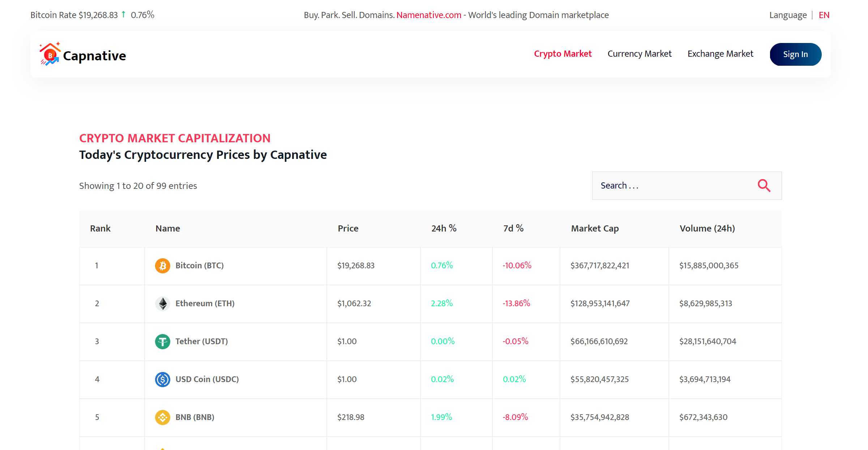
Task: Open the Language selector
Action: 788,15
